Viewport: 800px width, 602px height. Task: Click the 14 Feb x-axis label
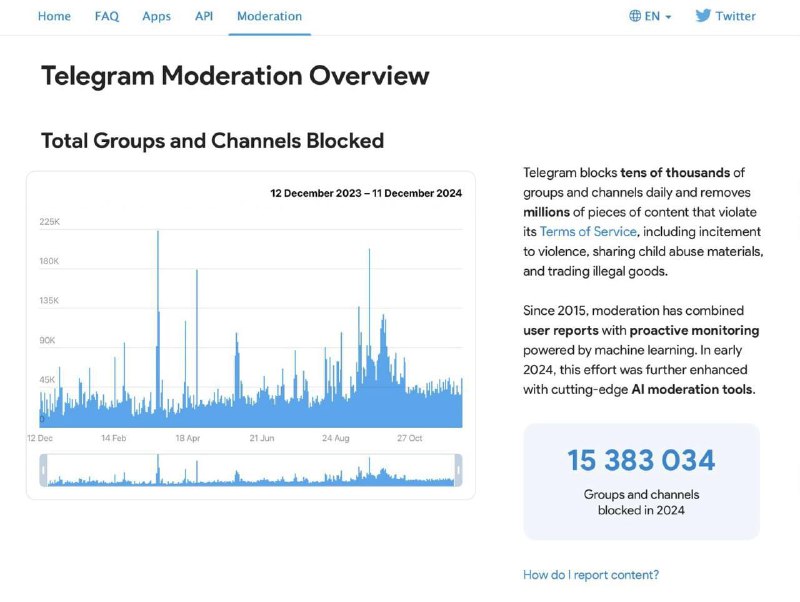pos(113,438)
